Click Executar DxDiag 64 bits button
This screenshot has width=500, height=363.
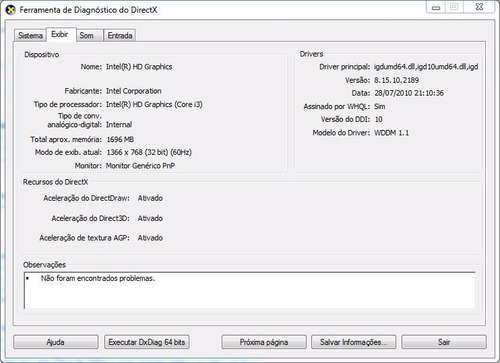(x=147, y=342)
